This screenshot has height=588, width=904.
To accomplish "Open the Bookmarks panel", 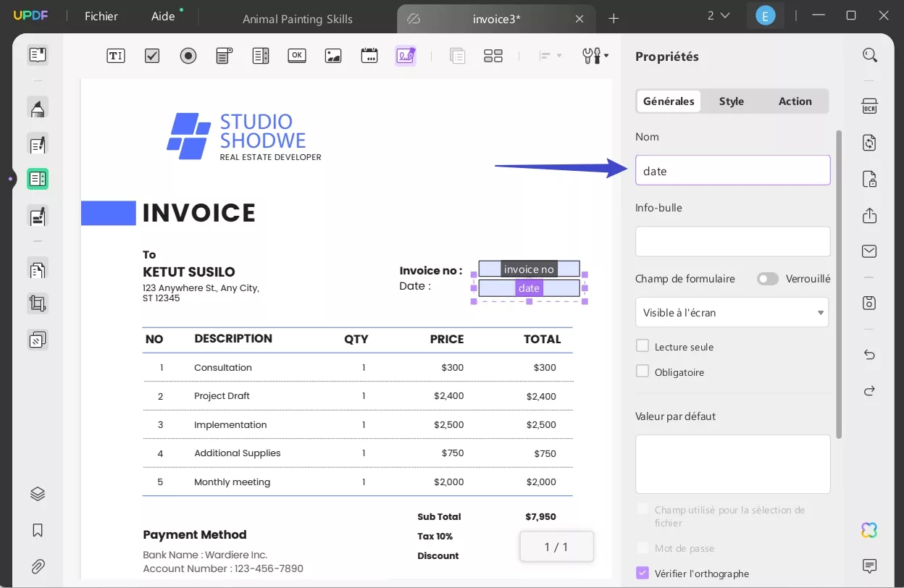I will tap(38, 531).
